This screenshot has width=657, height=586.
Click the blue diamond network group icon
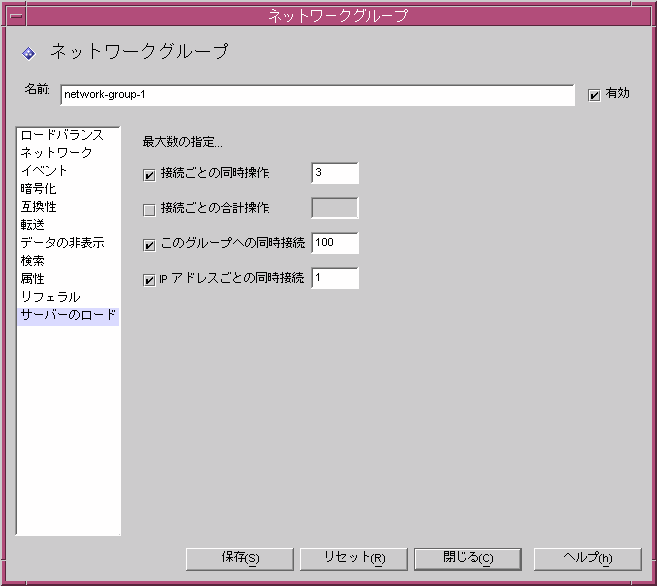click(28, 54)
